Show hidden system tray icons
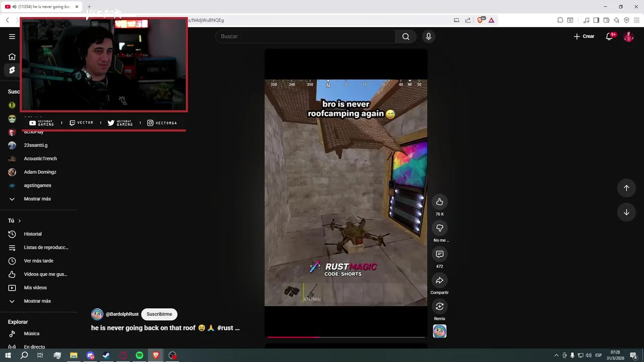The image size is (644, 362). [x=556, y=355]
